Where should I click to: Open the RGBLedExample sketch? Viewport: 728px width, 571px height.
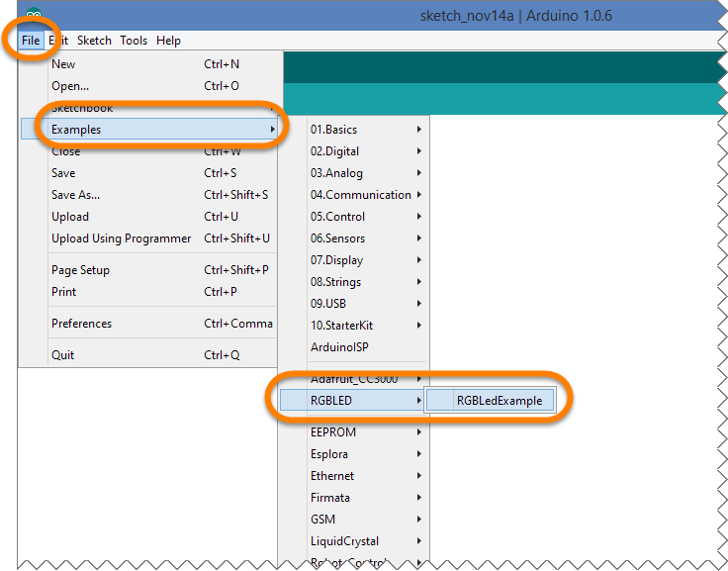pyautogui.click(x=491, y=401)
